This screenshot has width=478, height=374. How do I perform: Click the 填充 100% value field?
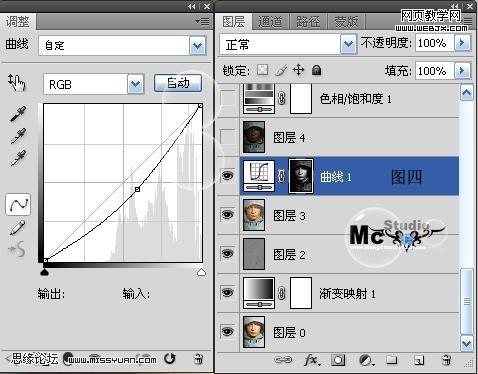435,71
